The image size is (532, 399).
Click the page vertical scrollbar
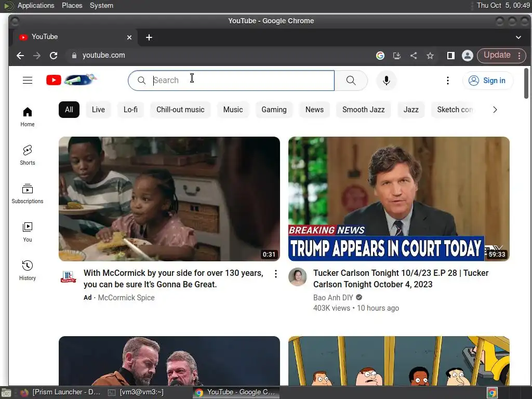pyautogui.click(x=526, y=83)
